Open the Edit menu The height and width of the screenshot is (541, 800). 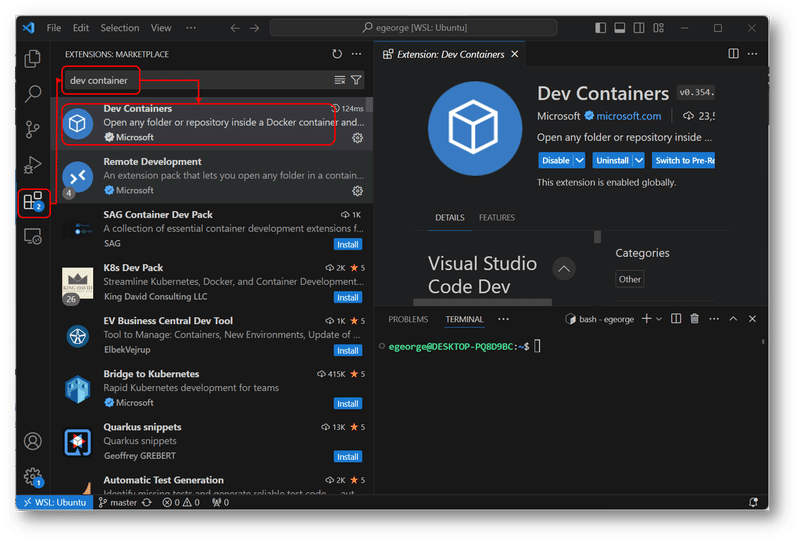pyautogui.click(x=81, y=28)
